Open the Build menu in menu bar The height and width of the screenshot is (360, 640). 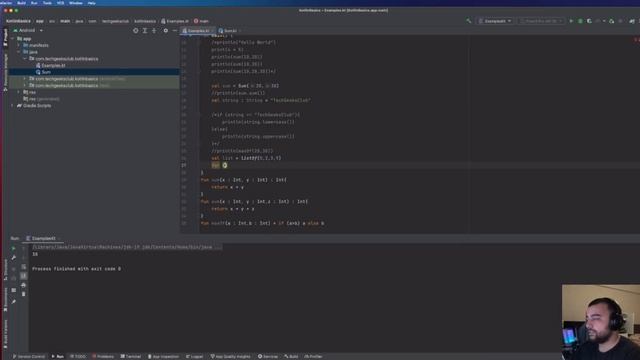tap(21, 3)
